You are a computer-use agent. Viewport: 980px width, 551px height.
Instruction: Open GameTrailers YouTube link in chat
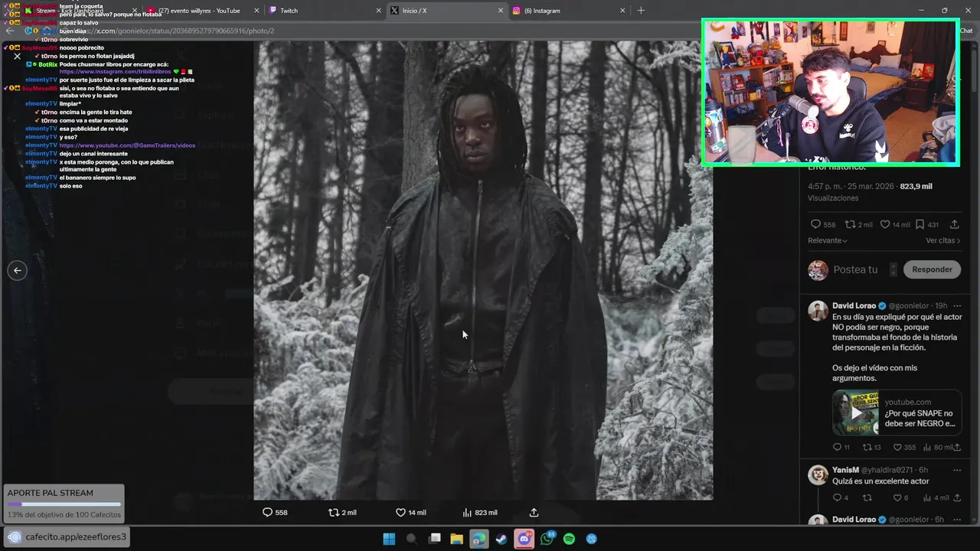127,145
